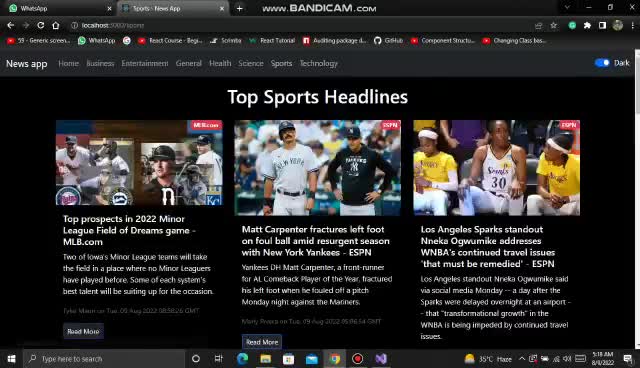The height and width of the screenshot is (368, 640).
Task: Read More on Matt Carpenter article
Action: click(x=262, y=342)
